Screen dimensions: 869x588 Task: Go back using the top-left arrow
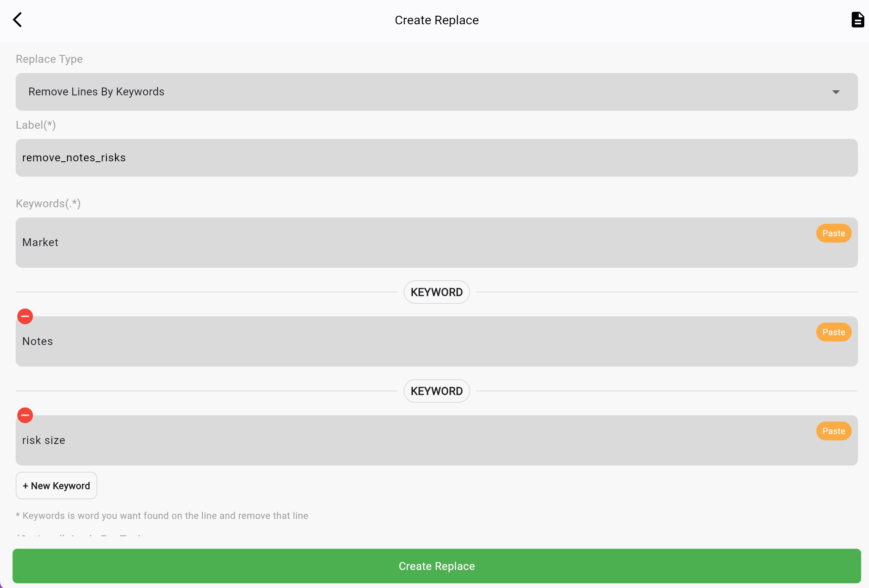[17, 20]
